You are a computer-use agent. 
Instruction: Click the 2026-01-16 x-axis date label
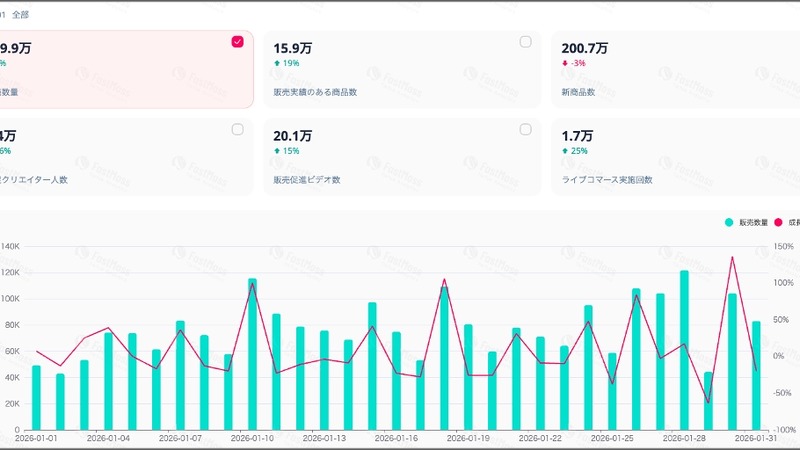(x=396, y=438)
